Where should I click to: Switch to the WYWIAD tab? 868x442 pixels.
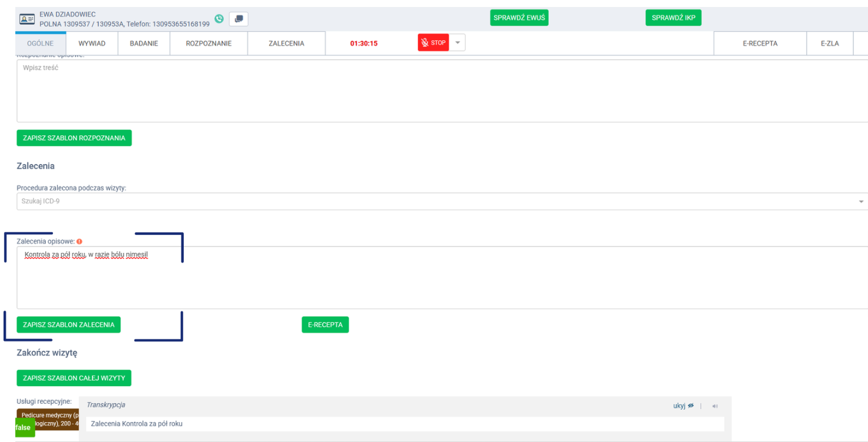pos(92,44)
